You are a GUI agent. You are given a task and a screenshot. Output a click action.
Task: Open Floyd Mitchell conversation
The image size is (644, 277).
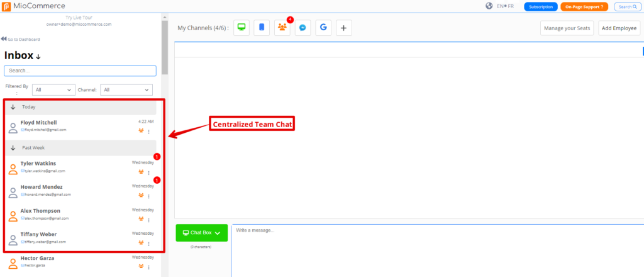tap(81, 127)
